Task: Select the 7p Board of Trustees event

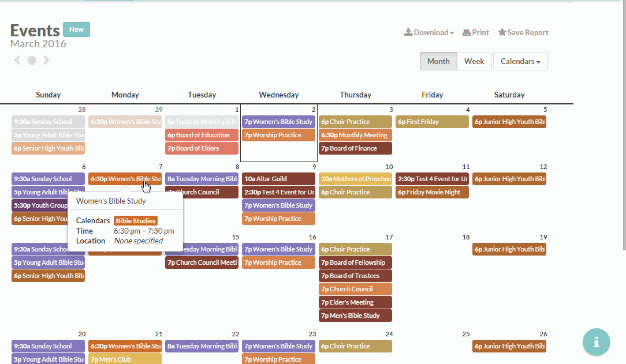Action: [355, 276]
